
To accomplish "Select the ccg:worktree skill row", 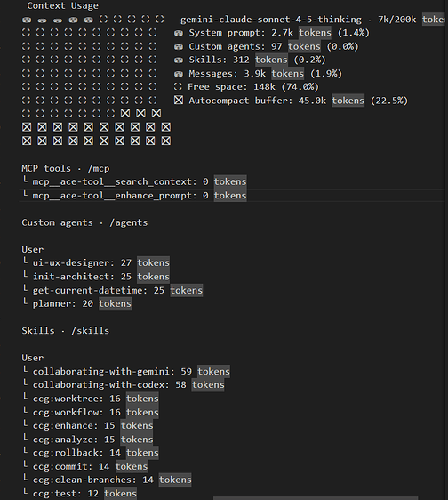I will click(90, 399).
